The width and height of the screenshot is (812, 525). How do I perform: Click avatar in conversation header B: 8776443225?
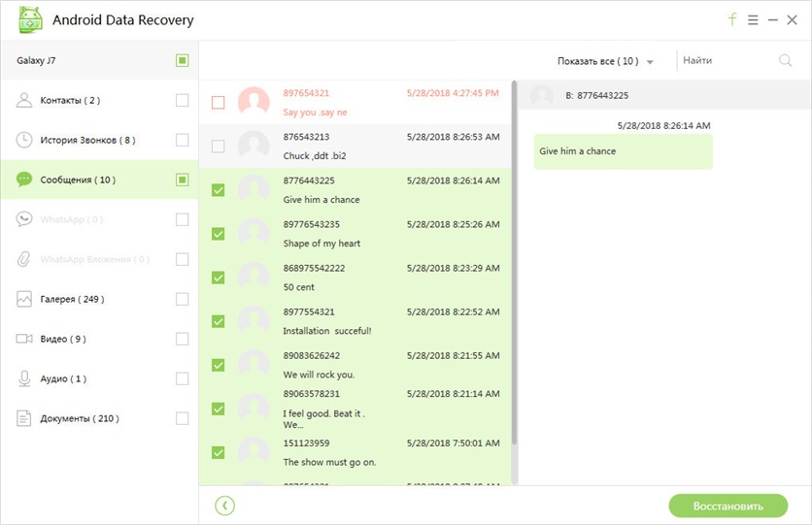point(542,95)
